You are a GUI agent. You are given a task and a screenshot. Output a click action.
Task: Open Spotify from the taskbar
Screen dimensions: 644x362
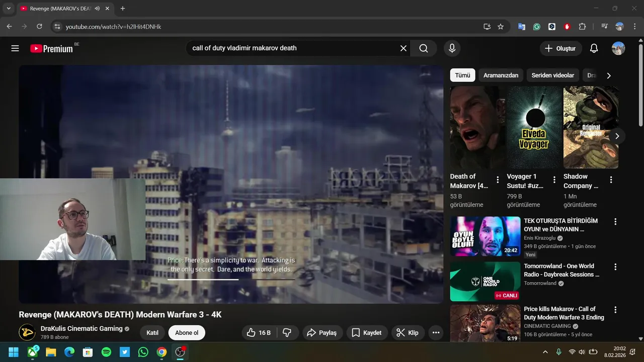(106, 352)
